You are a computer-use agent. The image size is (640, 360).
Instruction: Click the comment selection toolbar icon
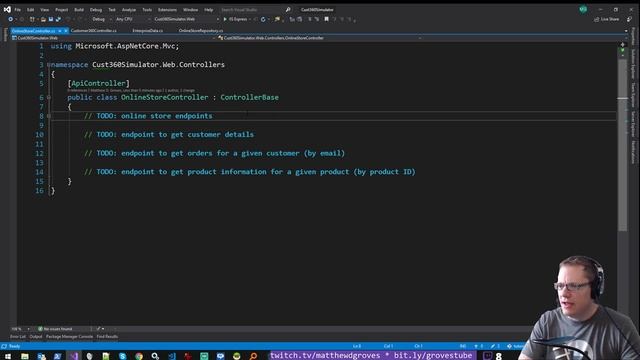tap(309, 19)
